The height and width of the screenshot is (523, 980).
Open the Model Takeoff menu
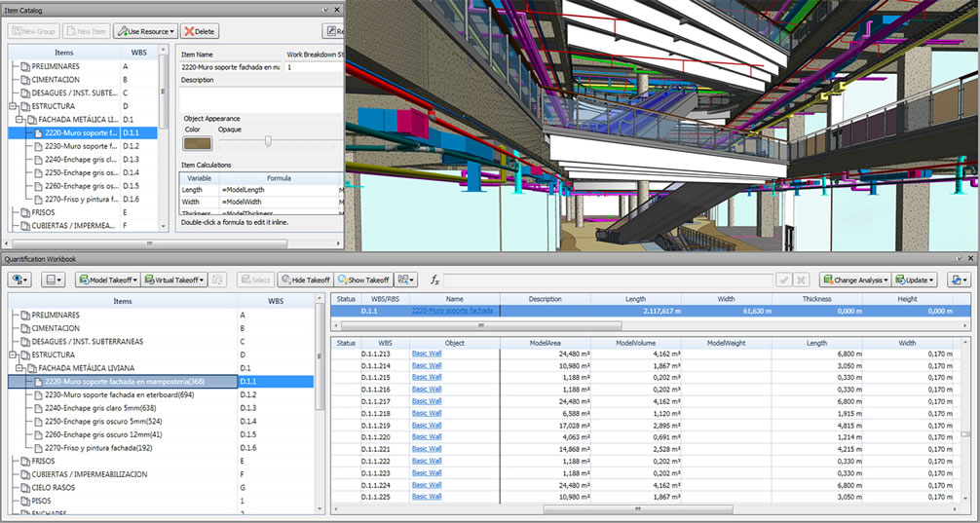coord(107,280)
